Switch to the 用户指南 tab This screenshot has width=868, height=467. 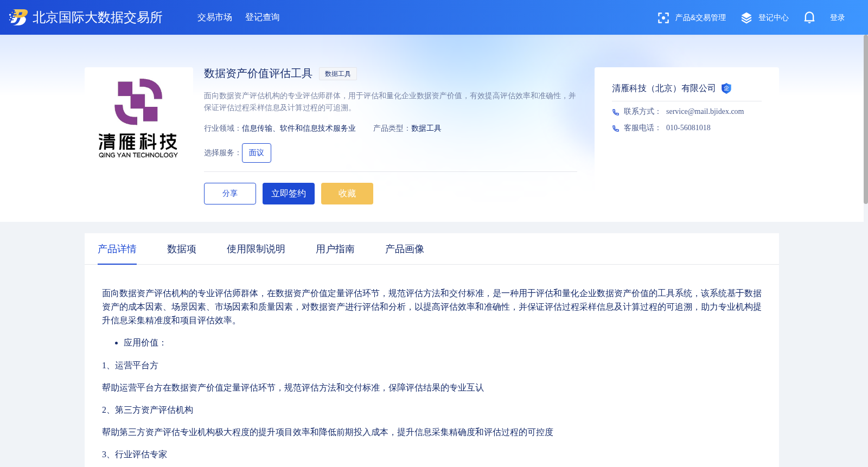335,249
